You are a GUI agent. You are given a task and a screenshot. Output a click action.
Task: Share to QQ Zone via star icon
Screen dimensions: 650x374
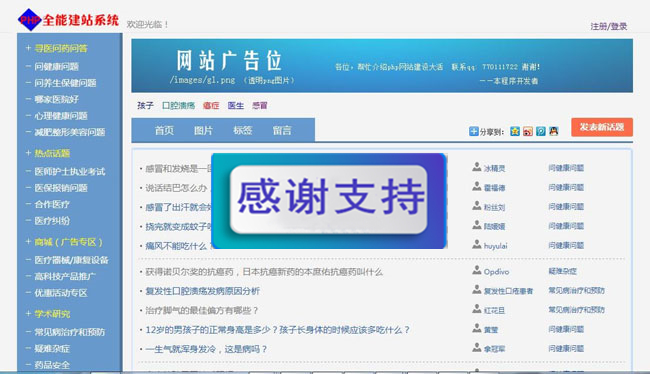click(x=515, y=131)
